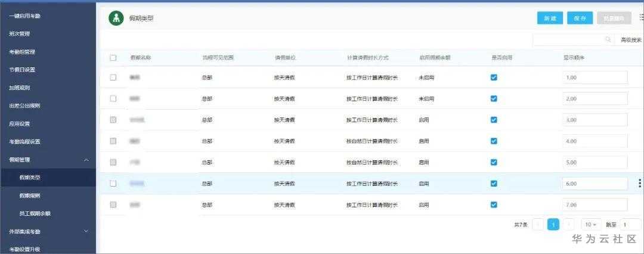Click the green 假期类型 module icon

(116, 18)
